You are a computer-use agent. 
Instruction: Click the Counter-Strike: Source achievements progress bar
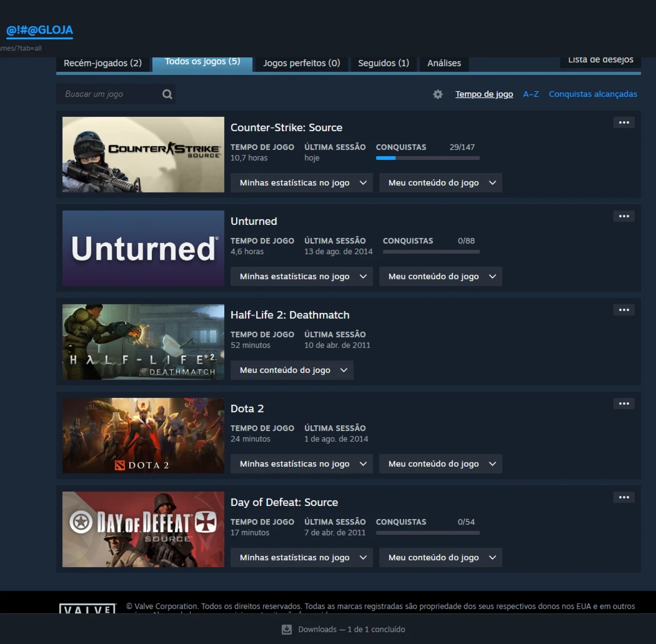427,158
